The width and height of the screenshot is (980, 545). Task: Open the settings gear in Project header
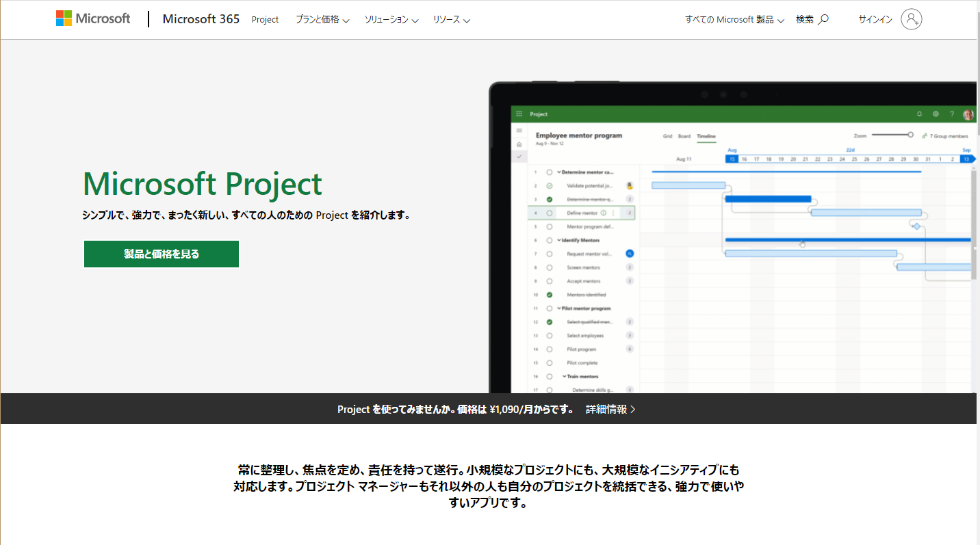tap(936, 114)
